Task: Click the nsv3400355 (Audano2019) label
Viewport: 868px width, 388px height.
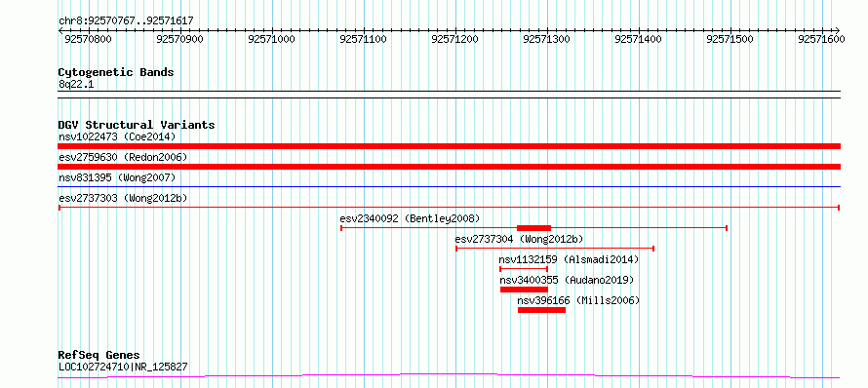Action: pos(567,280)
